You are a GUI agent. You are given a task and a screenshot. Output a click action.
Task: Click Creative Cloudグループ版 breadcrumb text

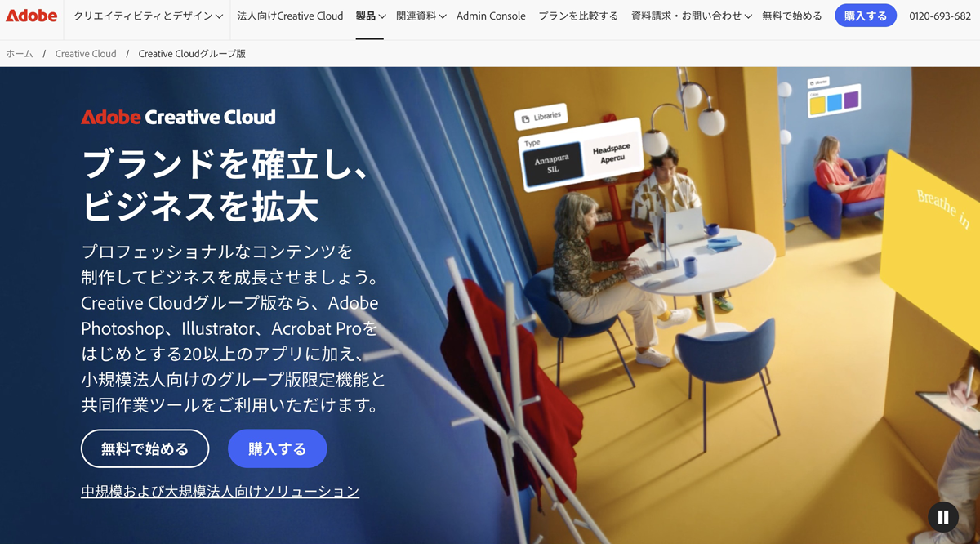192,53
